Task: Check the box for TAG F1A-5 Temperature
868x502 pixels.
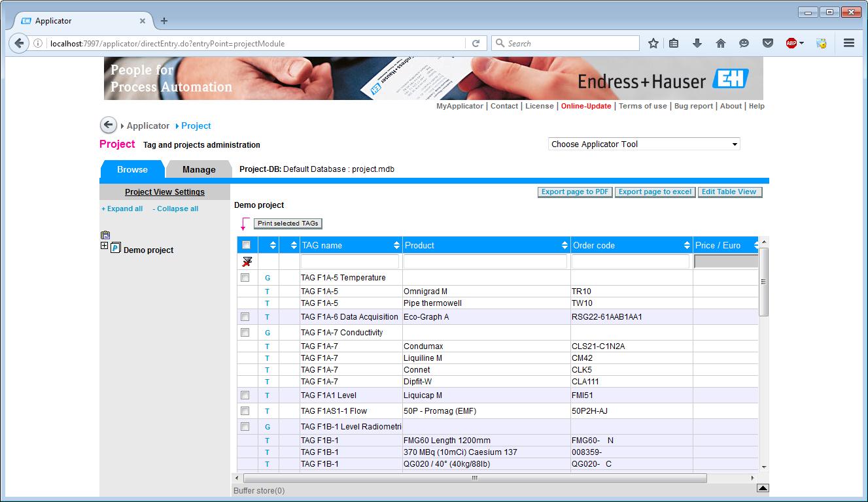Action: [x=245, y=278]
